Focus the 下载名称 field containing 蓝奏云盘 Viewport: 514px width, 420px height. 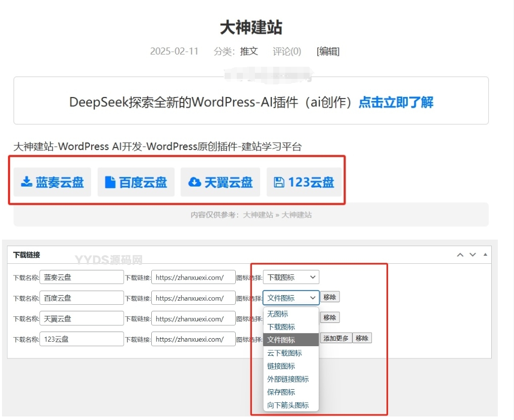pos(81,277)
